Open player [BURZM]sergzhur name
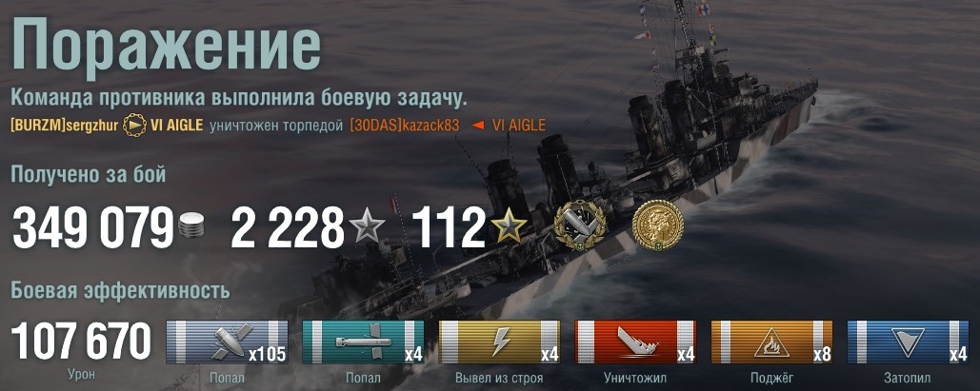This screenshot has width=980, height=391. tap(65, 126)
